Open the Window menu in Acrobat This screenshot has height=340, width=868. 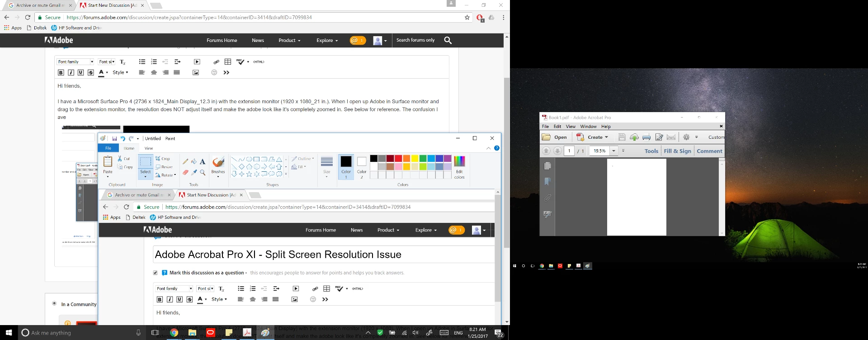coord(588,127)
